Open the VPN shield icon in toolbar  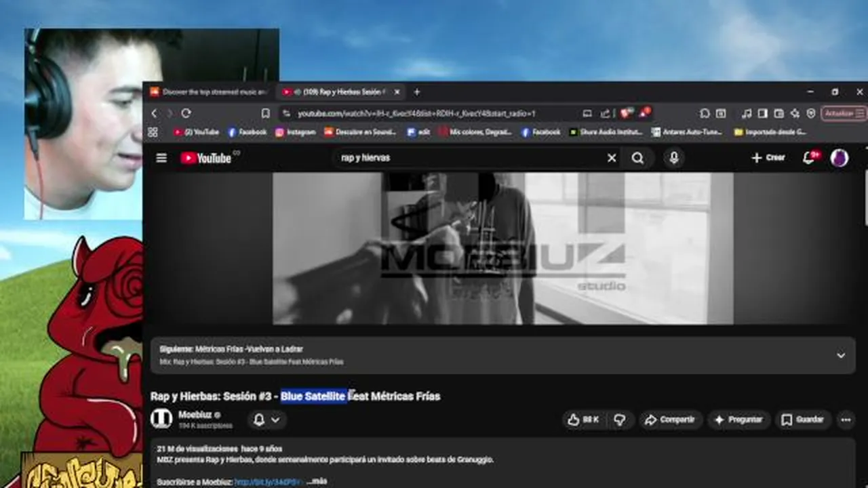coord(811,113)
